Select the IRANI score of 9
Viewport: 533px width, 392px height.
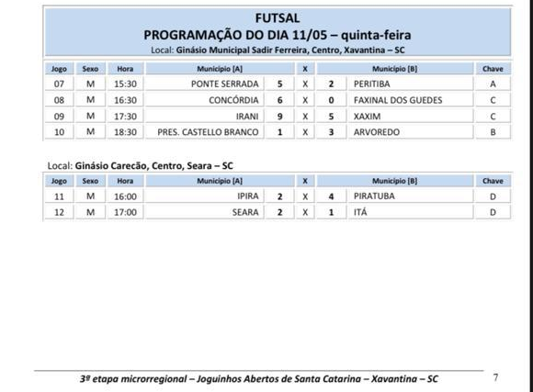coord(279,117)
